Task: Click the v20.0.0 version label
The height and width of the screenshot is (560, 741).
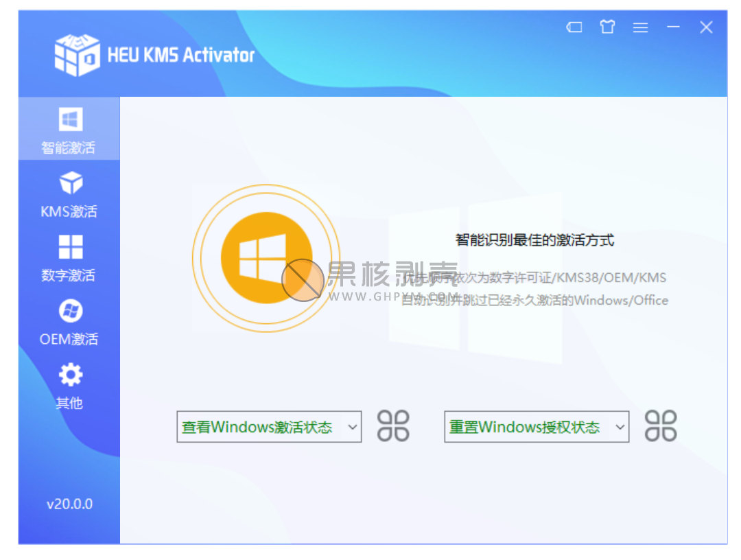Action: [x=69, y=504]
